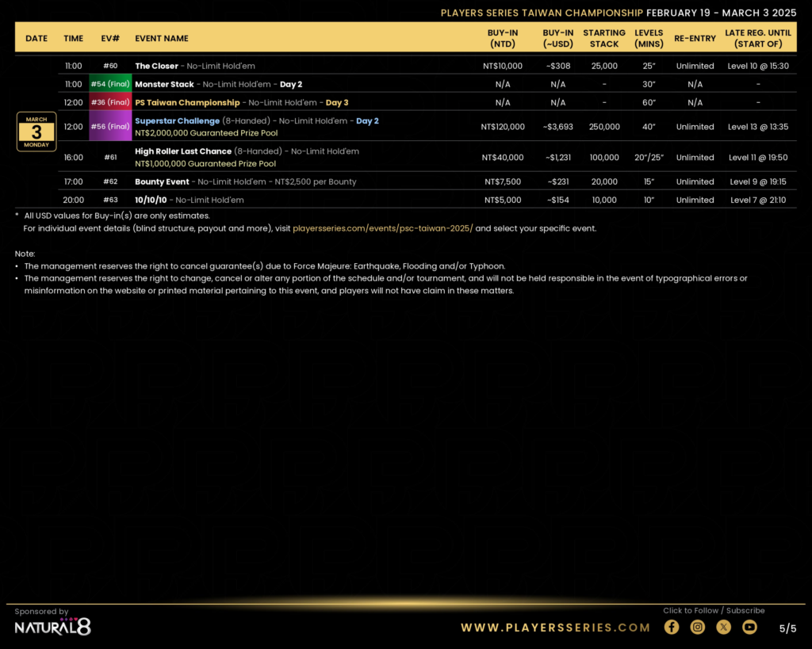This screenshot has height=649, width=812.
Task: Click the Instagram icon in footer
Action: click(x=698, y=627)
